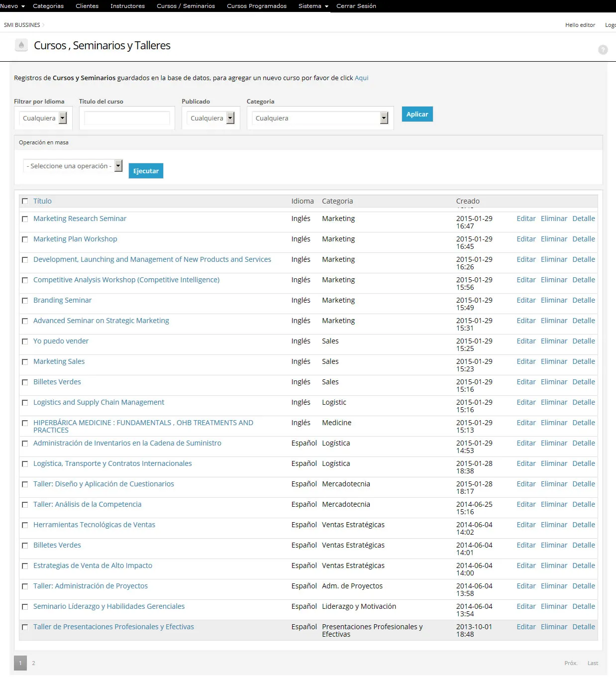616x679 pixels.
Task: Open Detalle for Branding Seminar
Action: point(584,300)
